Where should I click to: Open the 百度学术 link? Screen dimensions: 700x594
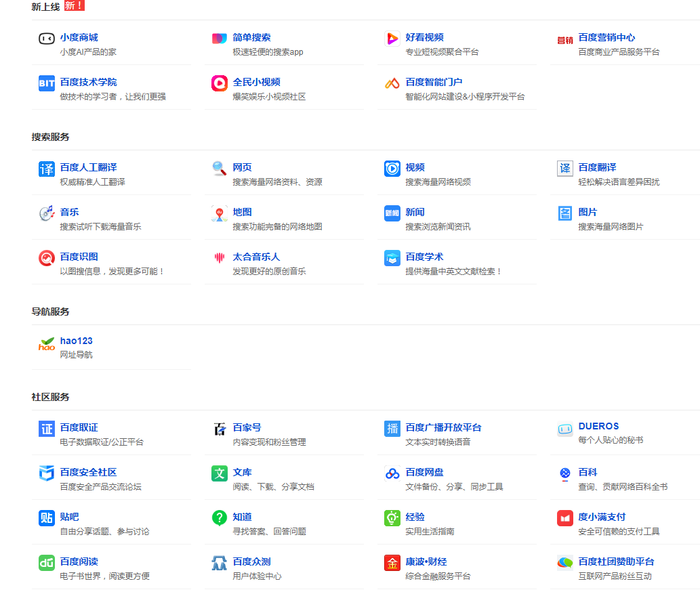pos(425,257)
